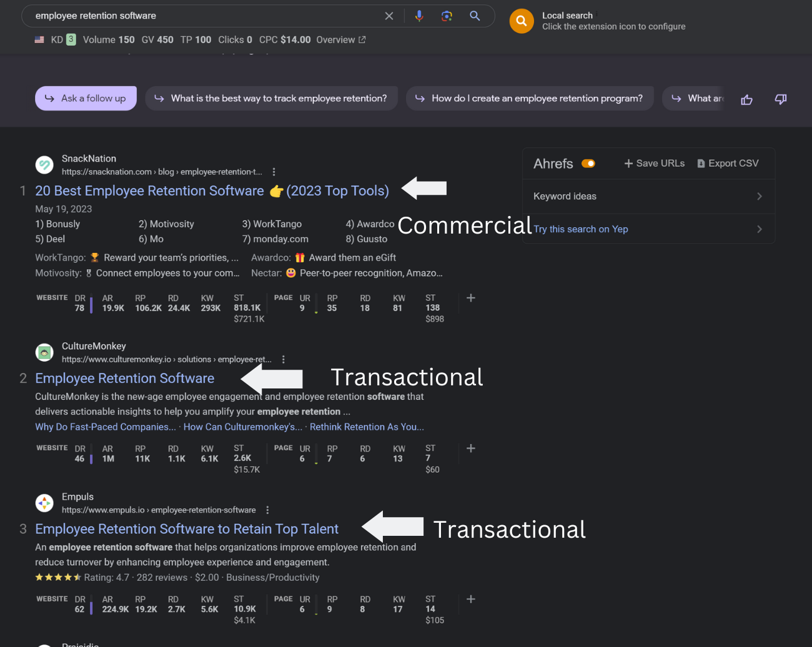Open the Employee Retention Software to Retain Top Talent link

coord(187,528)
